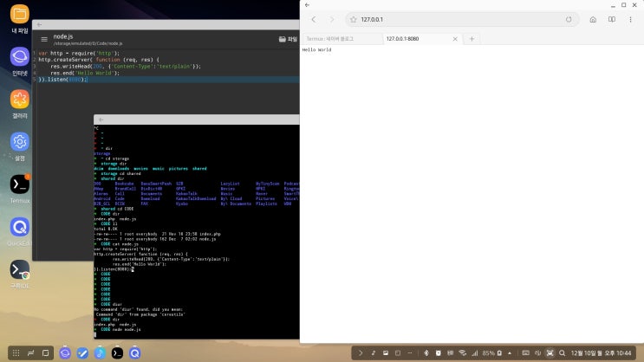The height and width of the screenshot is (362, 644).
Task: Open the apps grid in the taskbar
Action: [16, 353]
